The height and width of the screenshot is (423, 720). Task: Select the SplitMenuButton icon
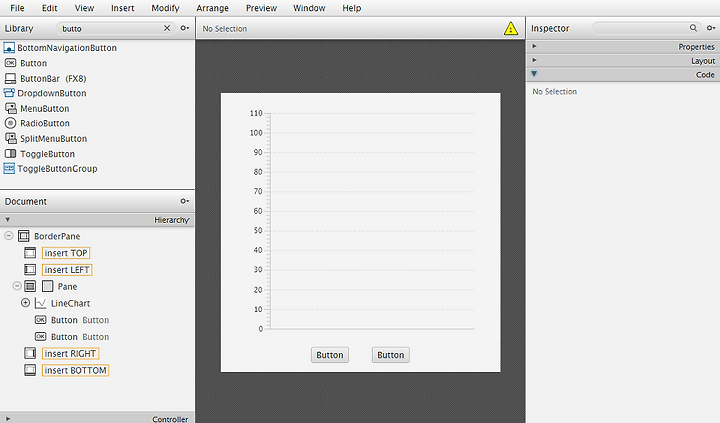[11, 138]
